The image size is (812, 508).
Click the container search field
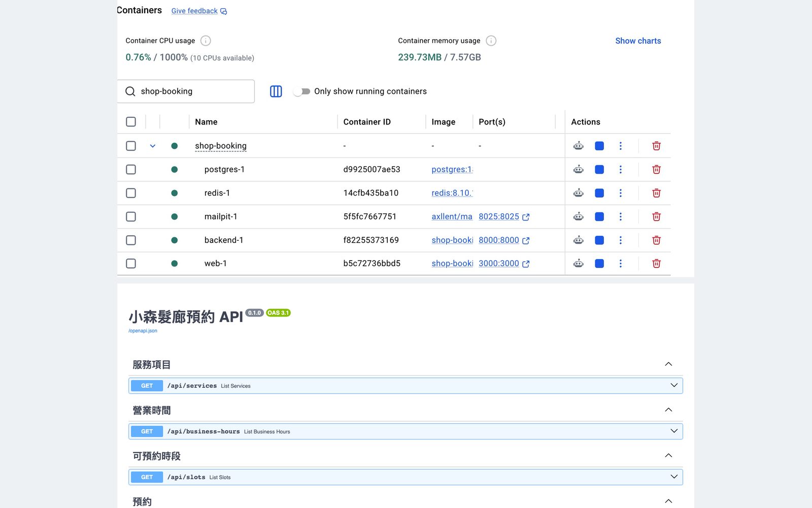(x=186, y=91)
